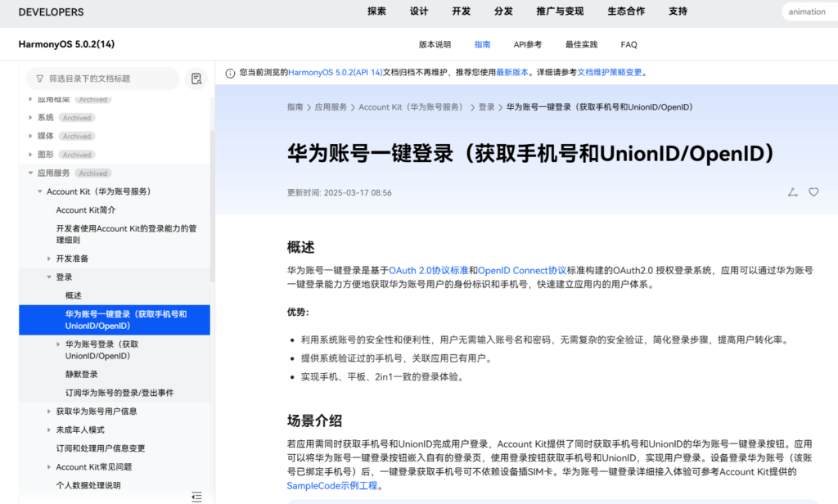Switch to the API参考 tab
Viewport: 838px width, 504px height.
[528, 44]
